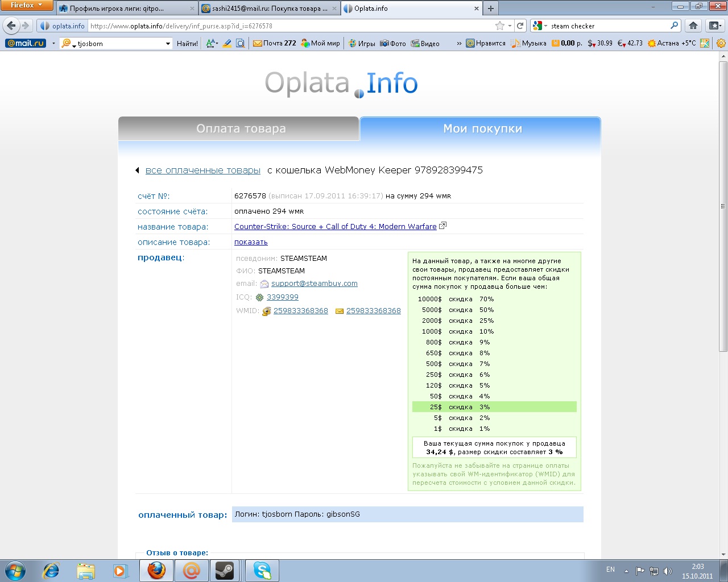
Task: Open mail.ru toolbar settings gear
Action: (x=721, y=43)
